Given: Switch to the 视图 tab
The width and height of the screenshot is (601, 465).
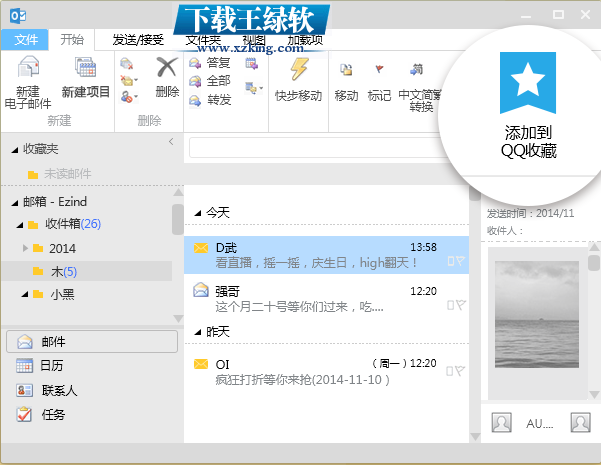Looking at the screenshot, I should [254, 39].
